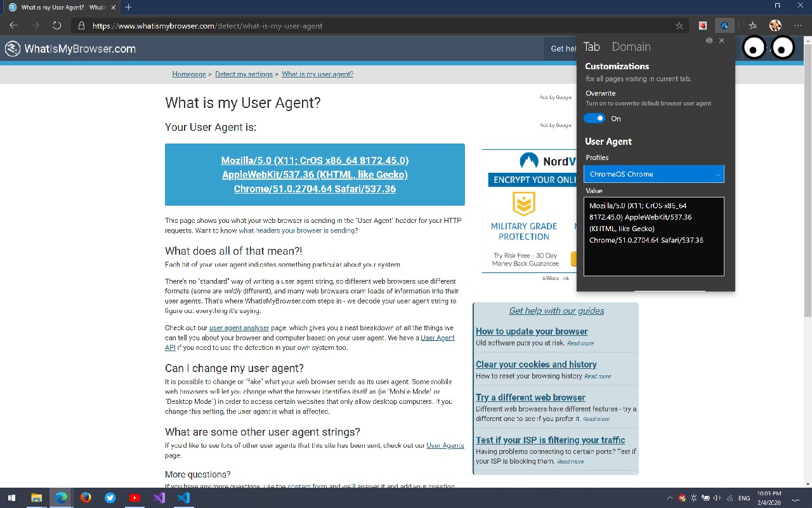Open Visual Studio Code from taskbar
812x508 pixels.
tap(184, 498)
